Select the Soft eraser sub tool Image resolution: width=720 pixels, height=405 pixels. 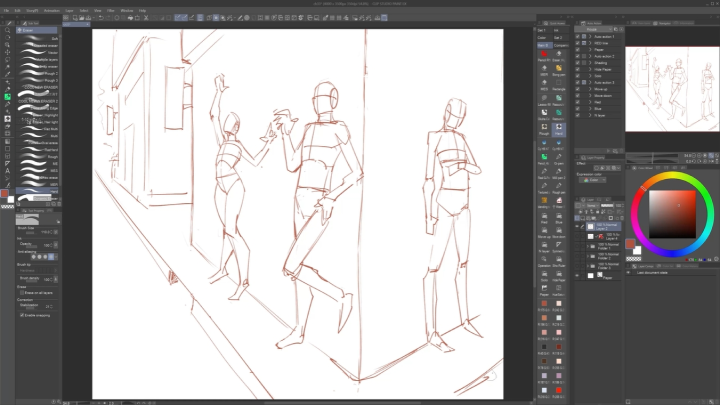[38, 39]
